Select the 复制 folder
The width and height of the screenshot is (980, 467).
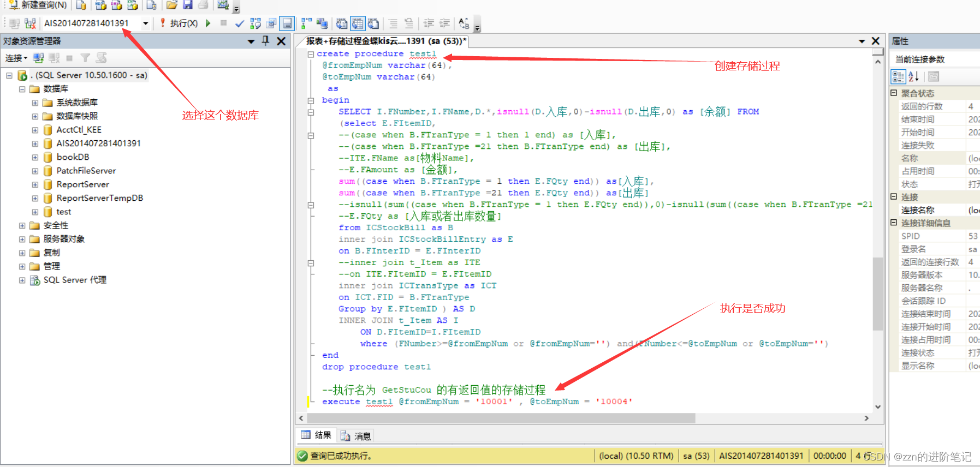[51, 253]
